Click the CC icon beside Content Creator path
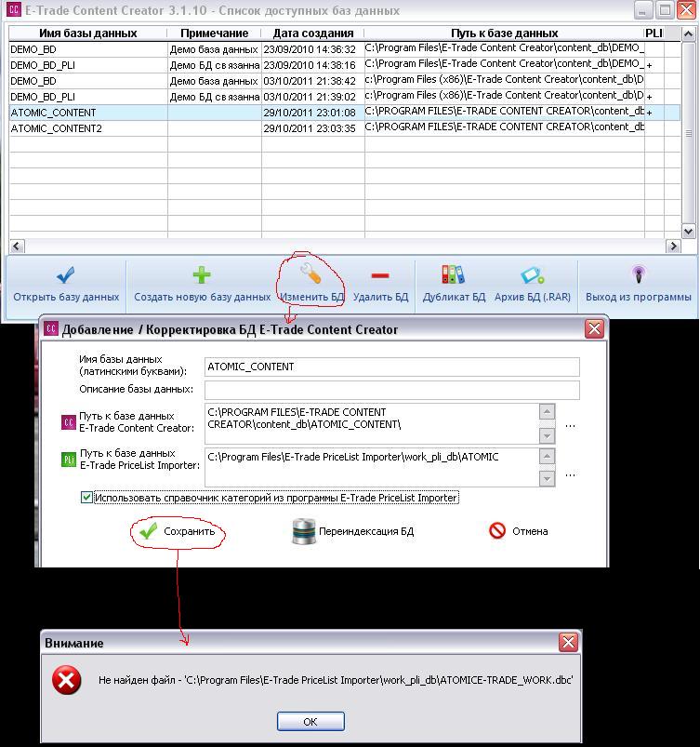 (x=69, y=422)
